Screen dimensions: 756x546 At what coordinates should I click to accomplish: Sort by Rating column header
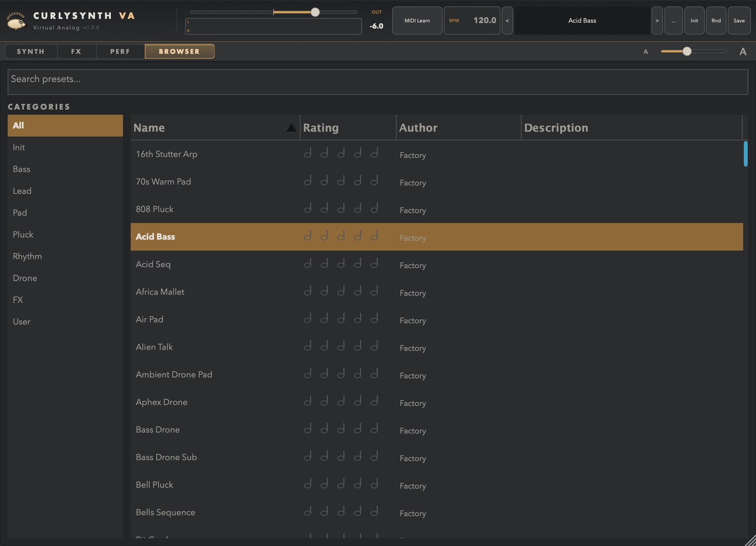pos(348,128)
